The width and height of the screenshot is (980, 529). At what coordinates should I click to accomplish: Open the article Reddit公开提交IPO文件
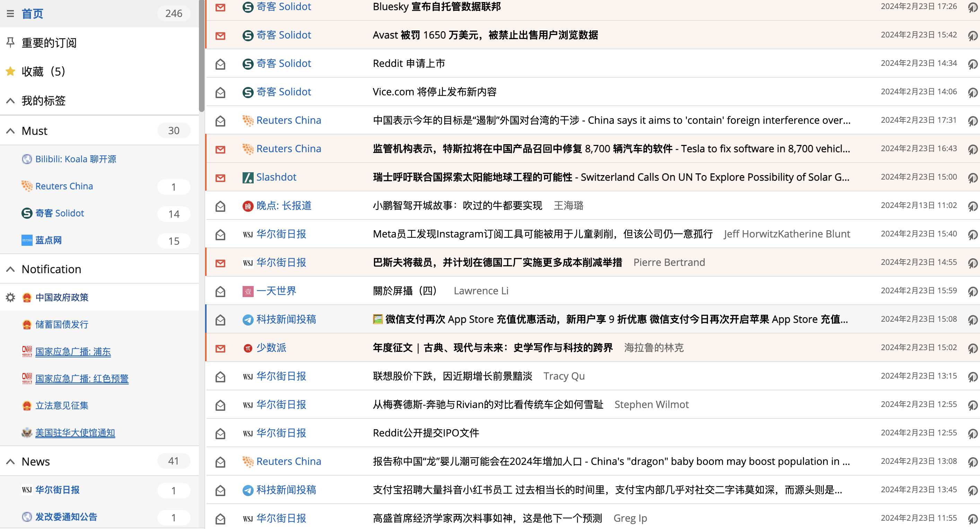(426, 433)
